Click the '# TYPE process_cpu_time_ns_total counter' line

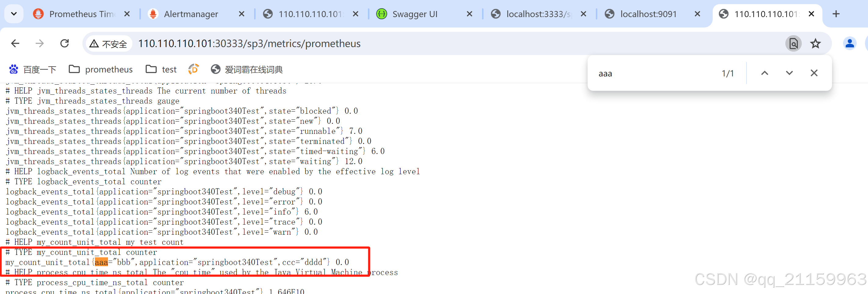(x=95, y=282)
